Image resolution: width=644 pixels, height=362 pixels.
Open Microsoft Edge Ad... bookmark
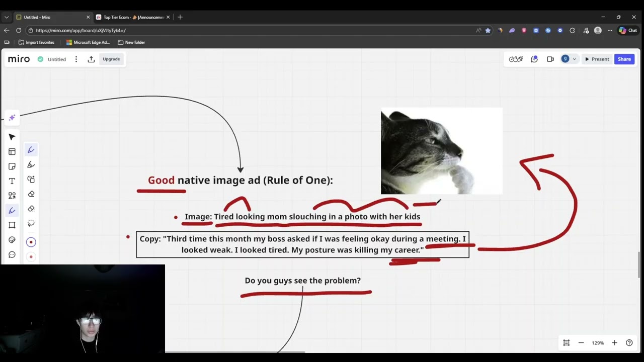[88, 42]
